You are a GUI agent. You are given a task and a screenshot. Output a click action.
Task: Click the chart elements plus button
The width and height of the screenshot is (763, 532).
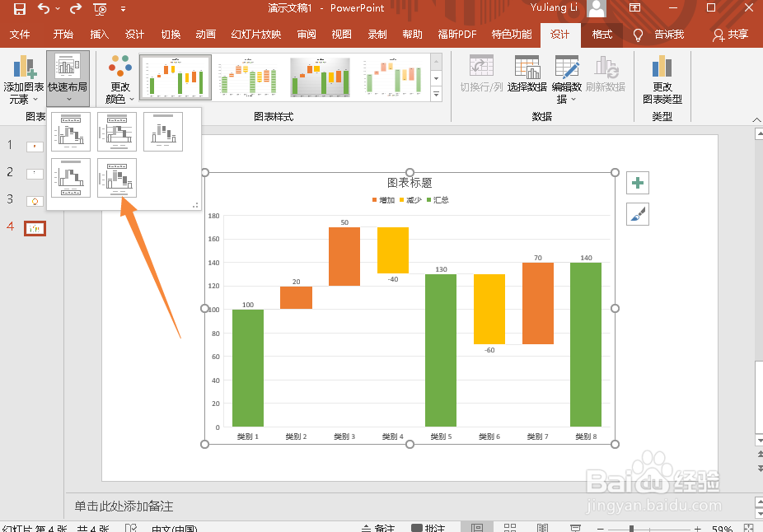pos(638,183)
